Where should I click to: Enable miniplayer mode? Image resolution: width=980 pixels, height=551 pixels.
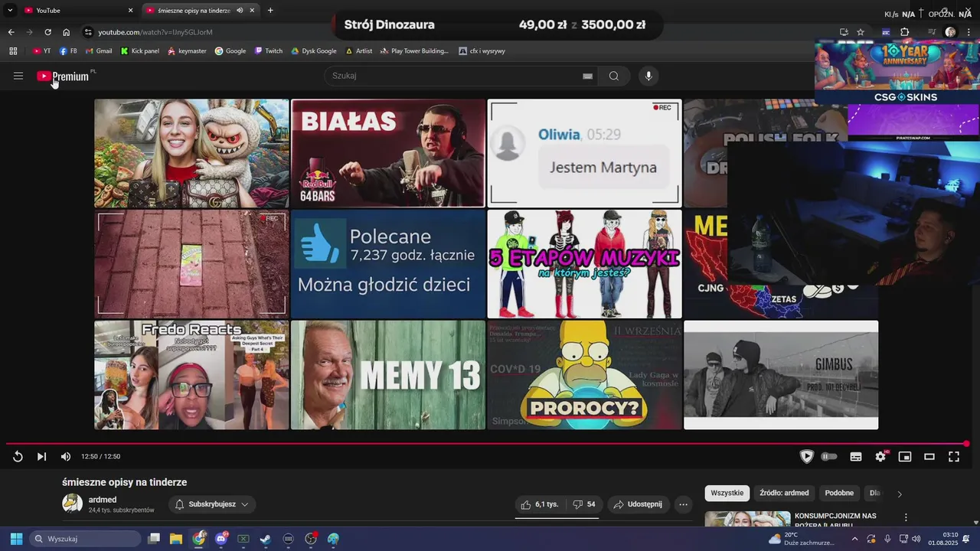[x=905, y=457]
